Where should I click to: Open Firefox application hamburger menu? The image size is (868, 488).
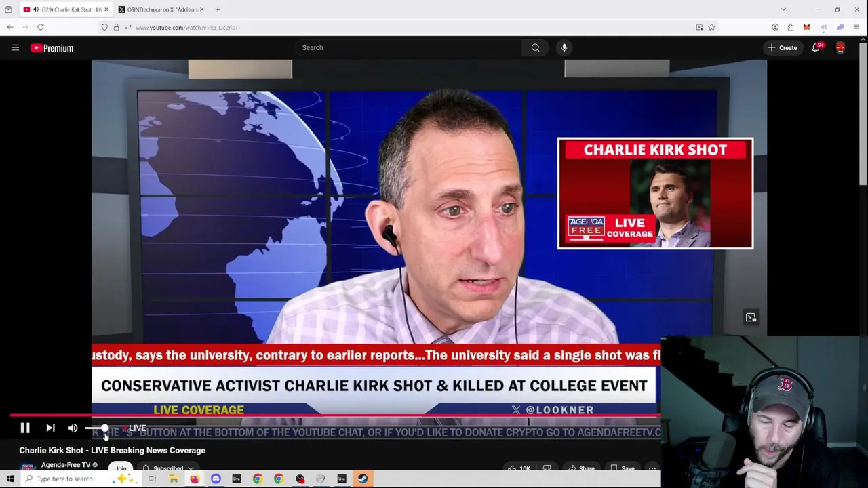point(856,27)
